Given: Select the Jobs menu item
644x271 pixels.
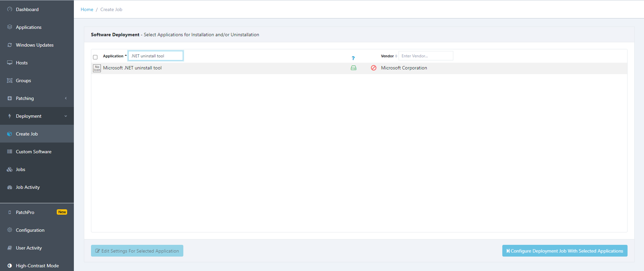Looking at the screenshot, I should (x=20, y=169).
